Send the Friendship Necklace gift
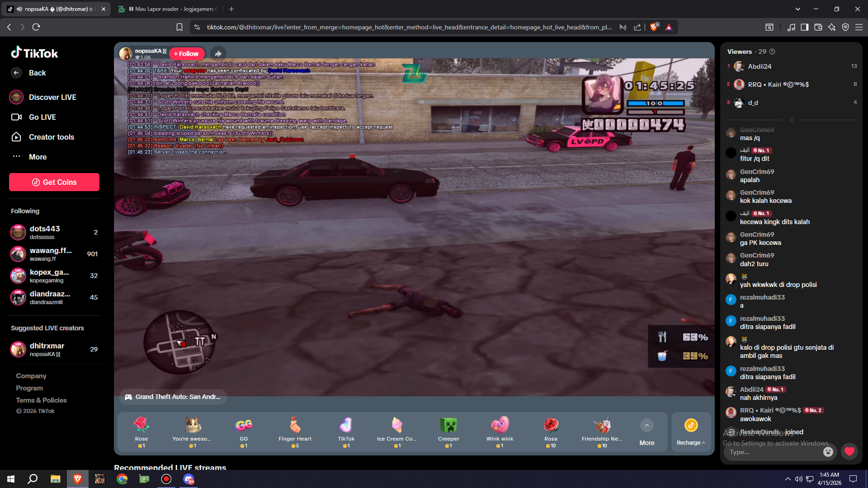Image resolution: width=868 pixels, height=488 pixels. (602, 432)
